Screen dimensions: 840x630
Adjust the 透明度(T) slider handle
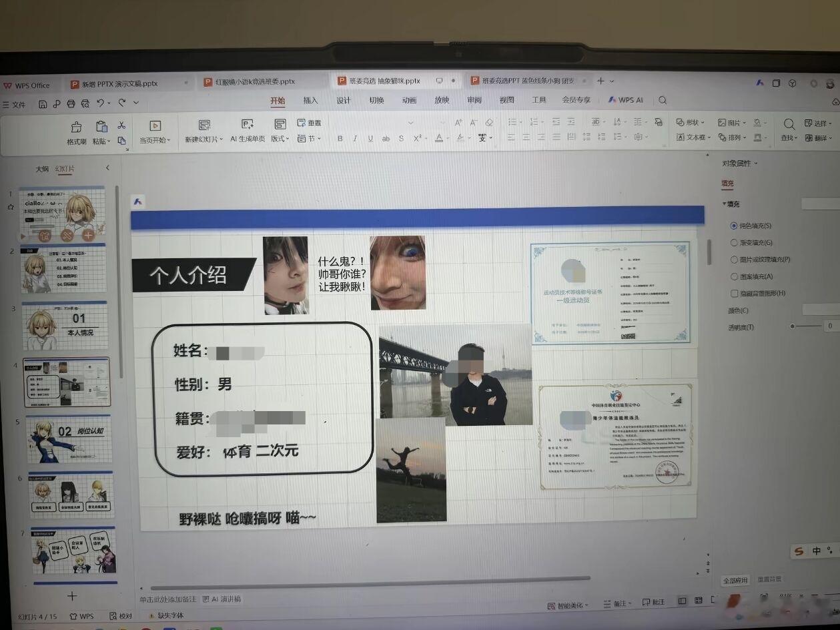tap(793, 326)
